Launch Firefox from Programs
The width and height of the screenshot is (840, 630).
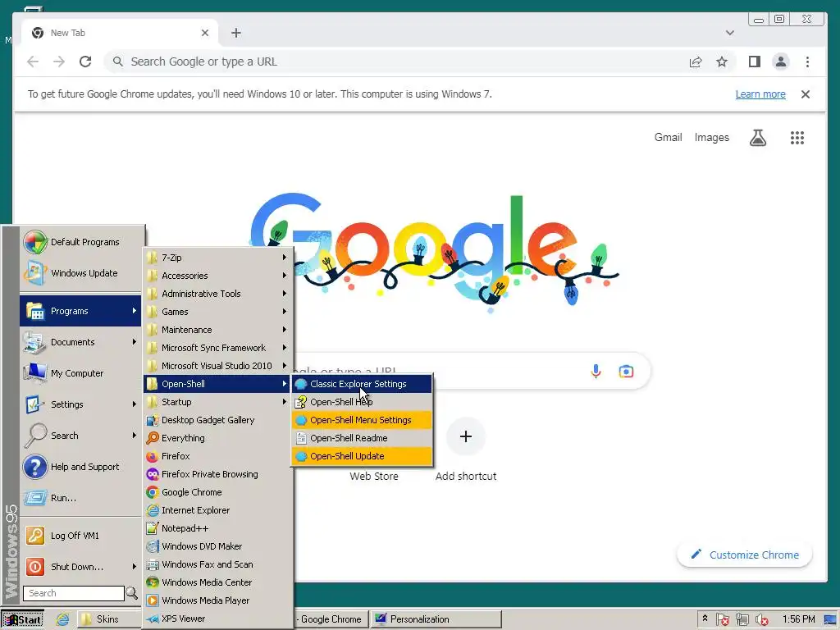click(x=218, y=456)
